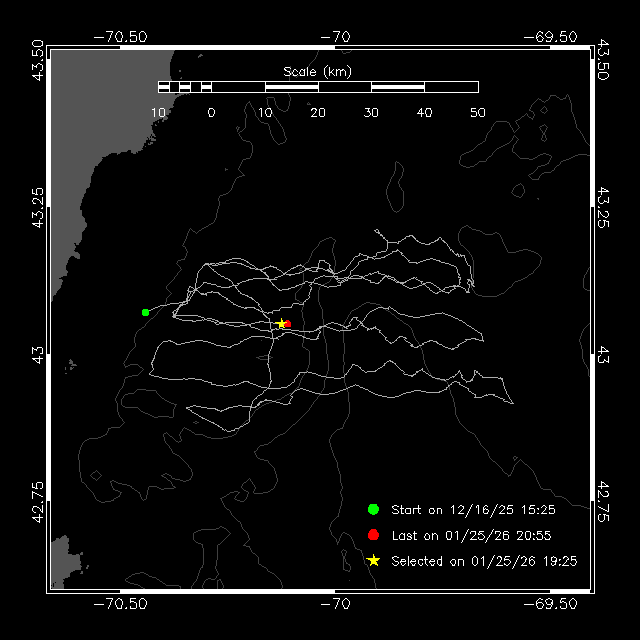This screenshot has width=640, height=640.
Task: Click the red circle in the legend
Action: pos(373,535)
